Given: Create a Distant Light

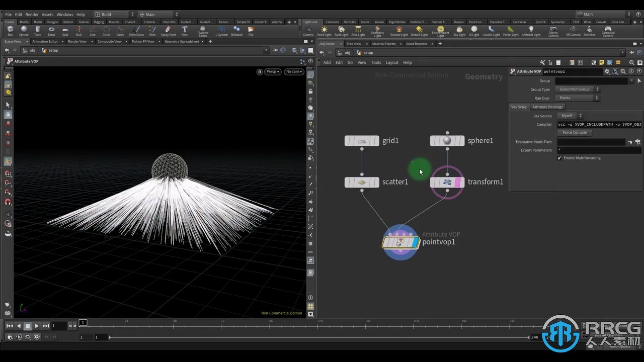Looking at the screenshot, I should 419,31.
